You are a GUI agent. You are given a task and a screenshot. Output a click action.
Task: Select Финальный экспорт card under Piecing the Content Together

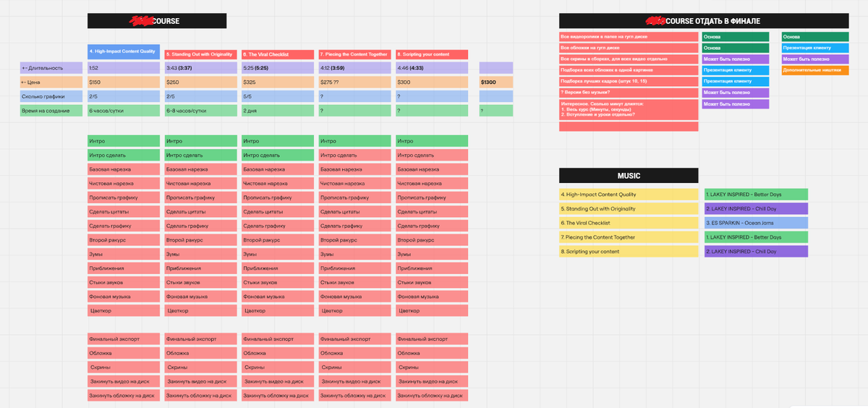pyautogui.click(x=355, y=339)
